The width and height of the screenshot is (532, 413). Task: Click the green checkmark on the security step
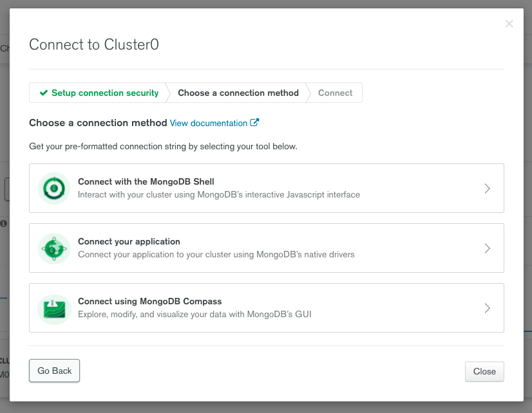44,93
